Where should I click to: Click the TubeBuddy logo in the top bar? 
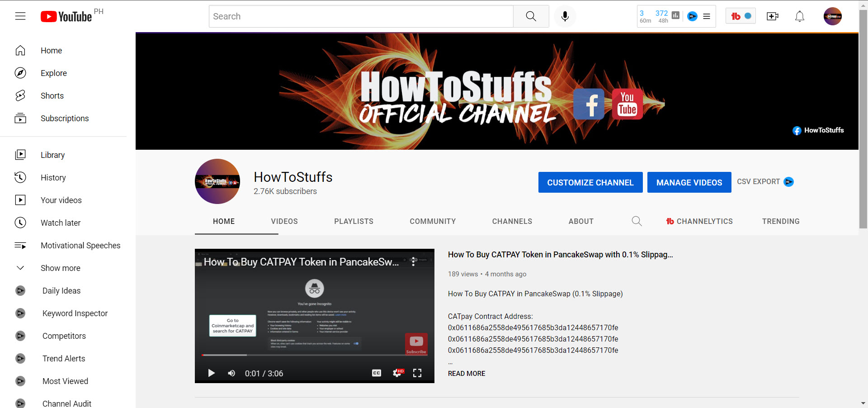click(736, 16)
